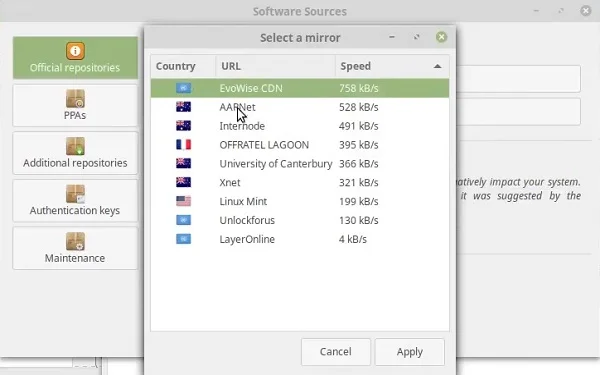The height and width of the screenshot is (375, 600).
Task: Click the Maintenance package icon
Action: (75, 241)
